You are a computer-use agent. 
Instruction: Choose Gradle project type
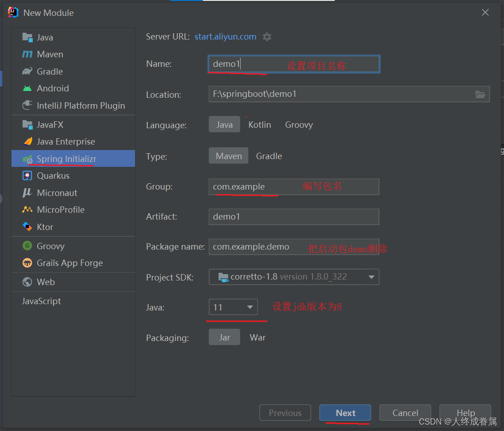269,156
